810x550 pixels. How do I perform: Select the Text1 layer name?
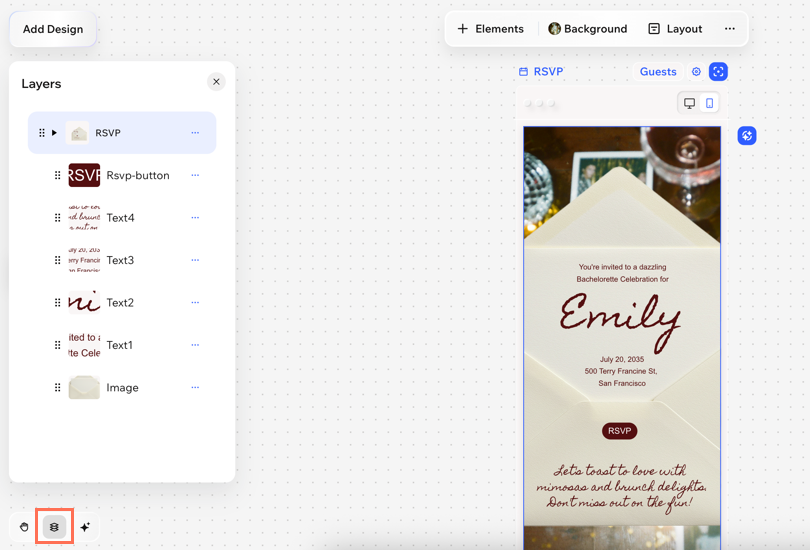pyautogui.click(x=119, y=344)
